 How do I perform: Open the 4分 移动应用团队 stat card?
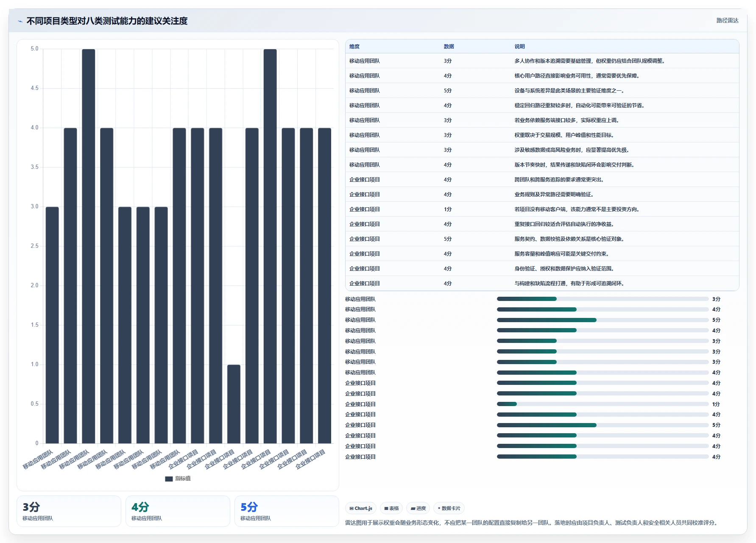tap(178, 511)
